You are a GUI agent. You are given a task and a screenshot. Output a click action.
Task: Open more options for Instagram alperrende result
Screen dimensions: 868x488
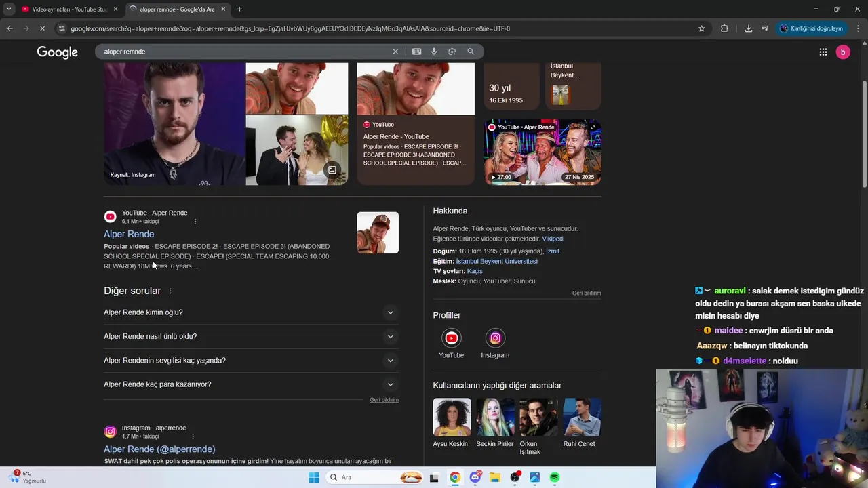coord(193,436)
